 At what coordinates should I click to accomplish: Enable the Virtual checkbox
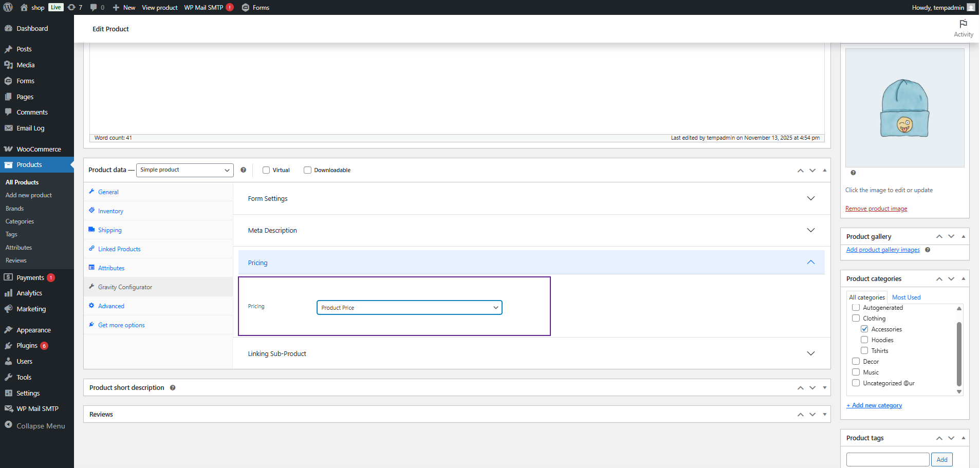click(266, 170)
